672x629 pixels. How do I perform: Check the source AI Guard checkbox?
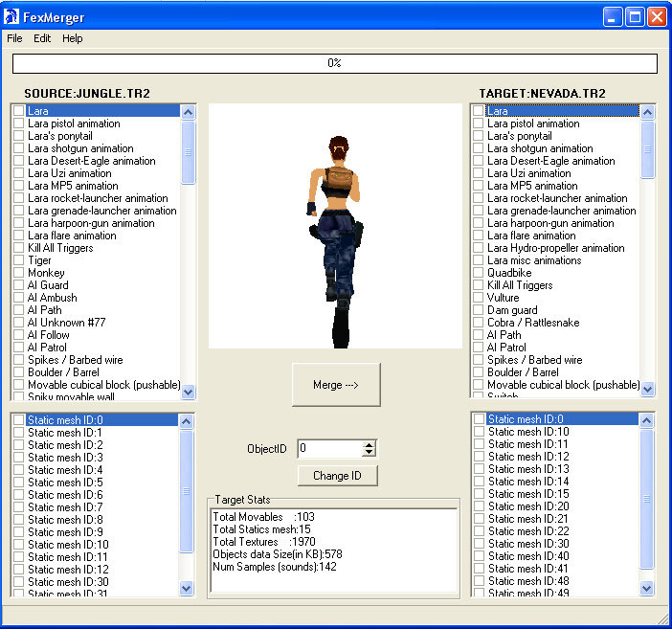[18, 285]
